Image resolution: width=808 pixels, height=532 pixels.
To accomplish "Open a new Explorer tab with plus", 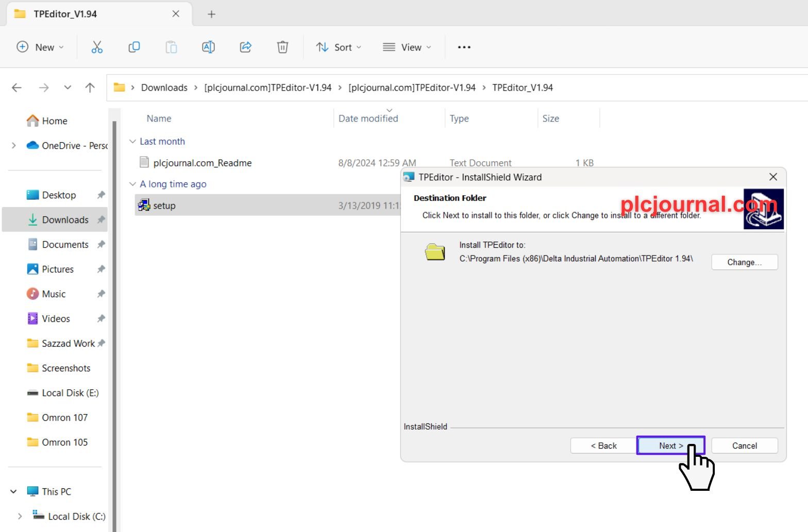I will 211,14.
